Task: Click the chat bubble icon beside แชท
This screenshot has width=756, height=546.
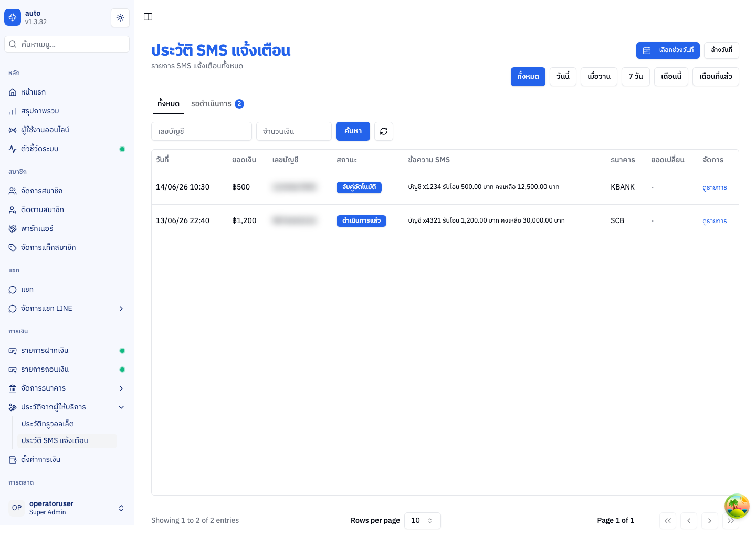Action: (x=13, y=290)
